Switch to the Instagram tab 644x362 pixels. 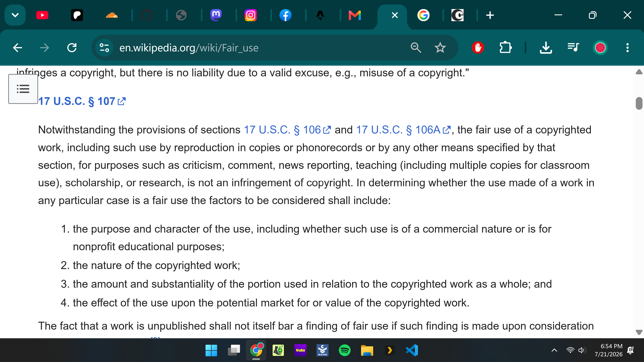coord(250,15)
